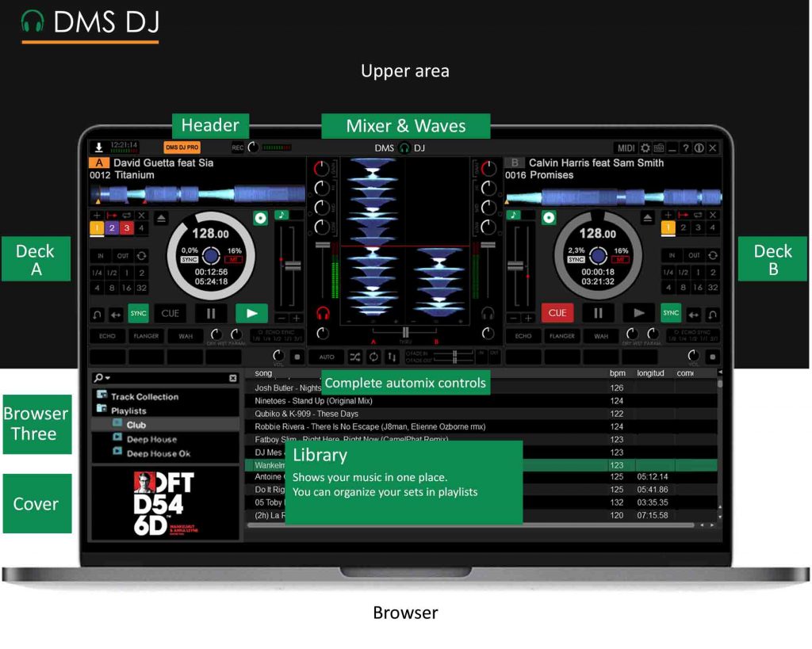Select the green music note icon on Deck B

[515, 215]
